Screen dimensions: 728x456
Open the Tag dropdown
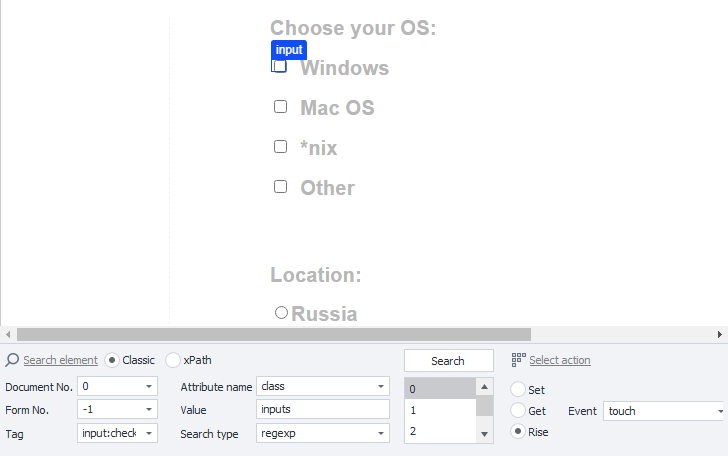(149, 433)
